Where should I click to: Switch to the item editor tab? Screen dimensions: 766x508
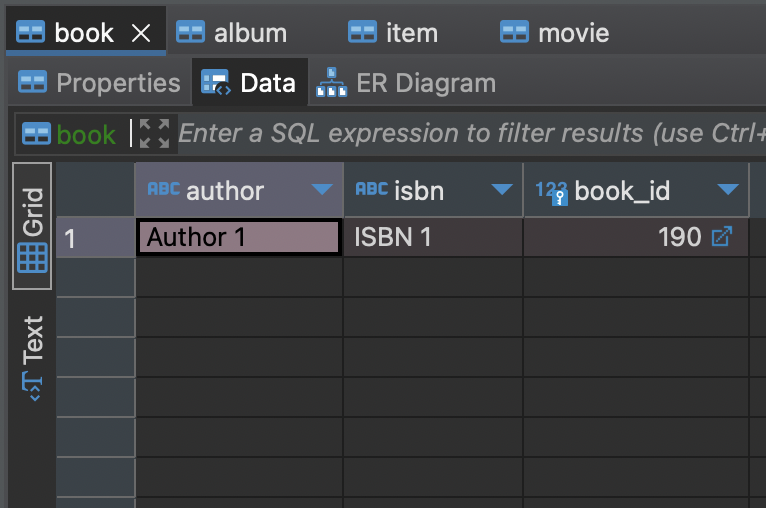(393, 32)
